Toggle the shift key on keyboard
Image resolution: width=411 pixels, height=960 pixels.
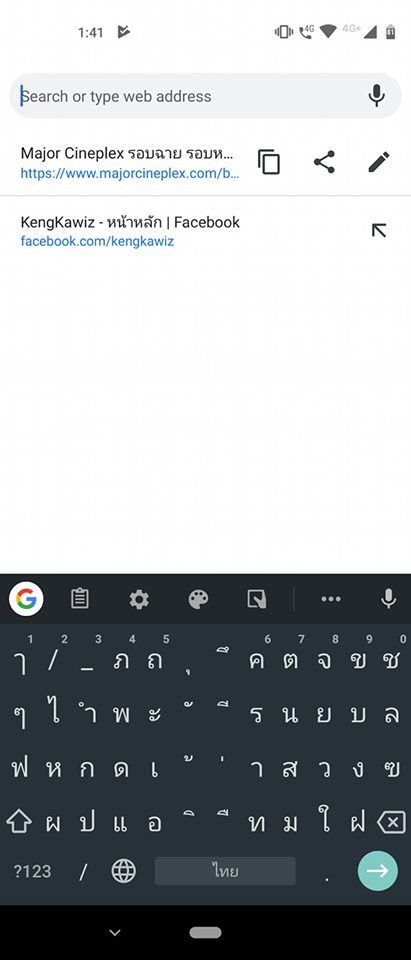coord(19,822)
